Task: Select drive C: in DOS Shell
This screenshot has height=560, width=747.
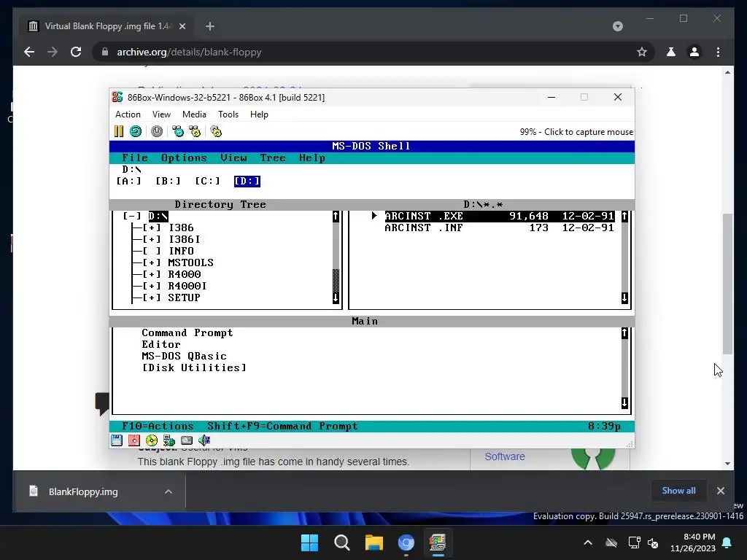Action: (x=207, y=181)
